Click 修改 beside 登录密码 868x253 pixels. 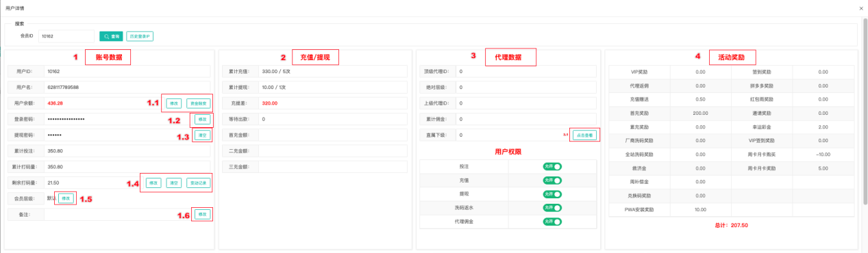point(202,119)
